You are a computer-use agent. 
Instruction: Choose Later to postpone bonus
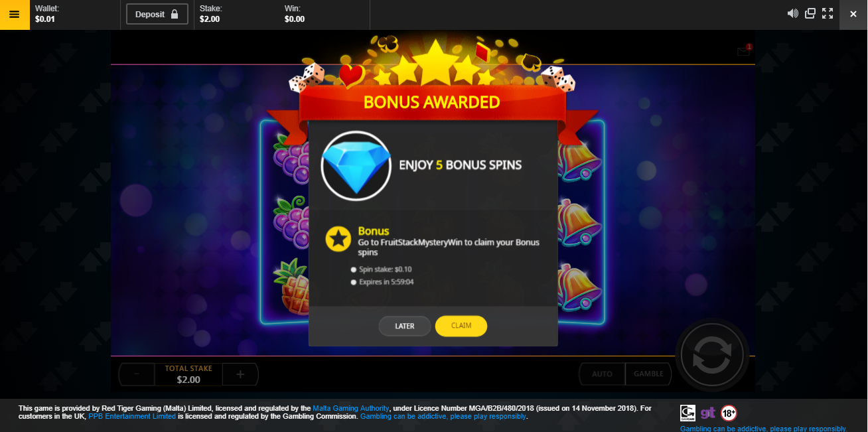tap(405, 326)
